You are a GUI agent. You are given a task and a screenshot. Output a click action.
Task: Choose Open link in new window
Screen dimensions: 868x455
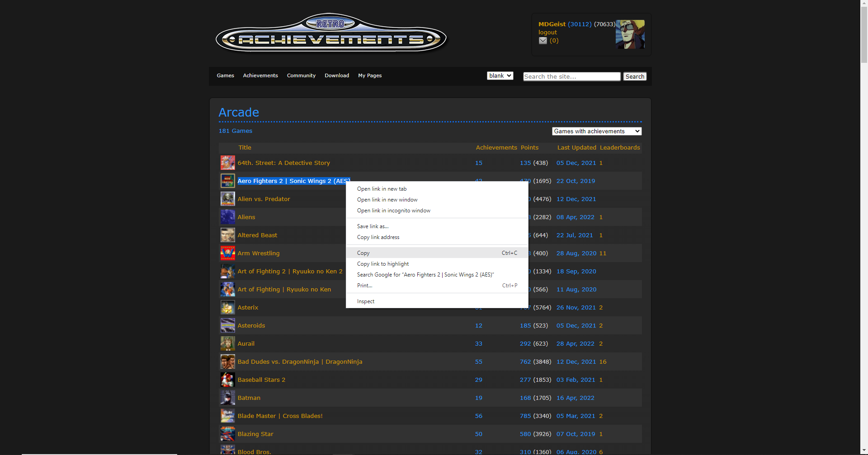pyautogui.click(x=437, y=200)
